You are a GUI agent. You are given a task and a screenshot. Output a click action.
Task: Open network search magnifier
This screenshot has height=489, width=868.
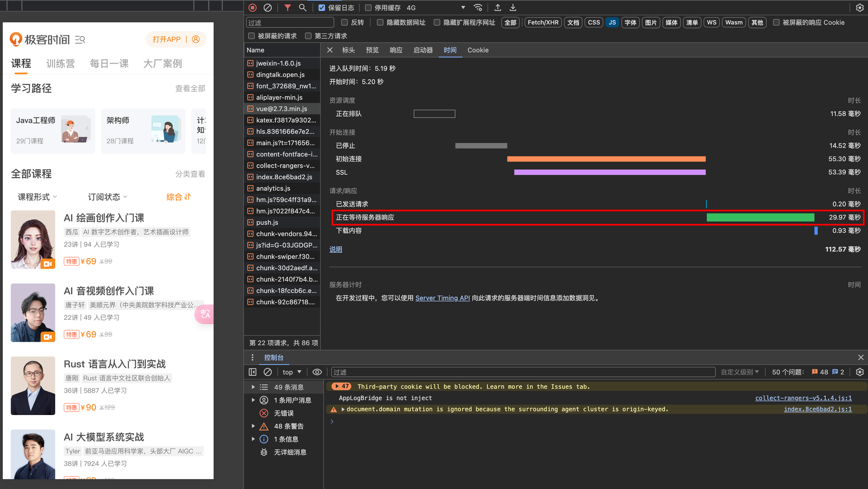pyautogui.click(x=303, y=7)
